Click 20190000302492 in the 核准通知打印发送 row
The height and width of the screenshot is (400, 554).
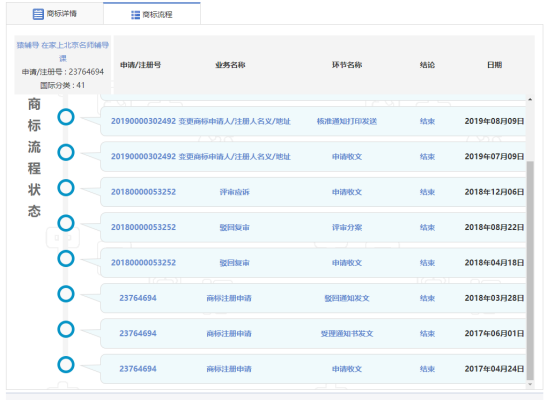(x=143, y=121)
